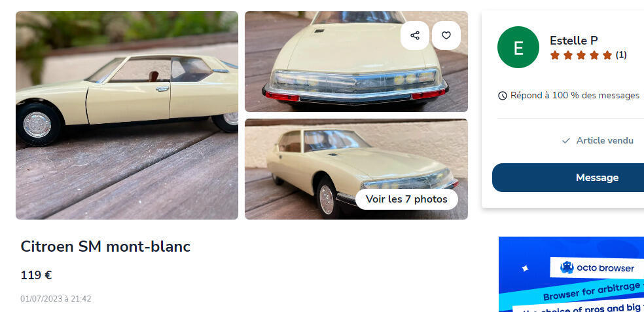Click the octo browser octopus logo
Viewport: 644px width, 312px height.
pos(567,267)
